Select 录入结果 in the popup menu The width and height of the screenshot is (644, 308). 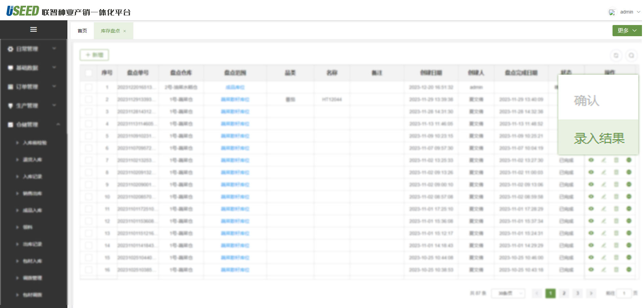598,138
